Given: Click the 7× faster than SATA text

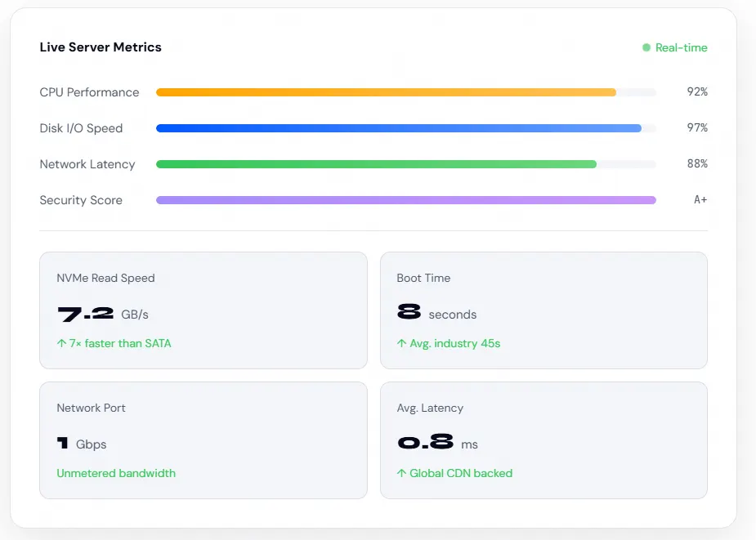Looking at the screenshot, I should (120, 343).
